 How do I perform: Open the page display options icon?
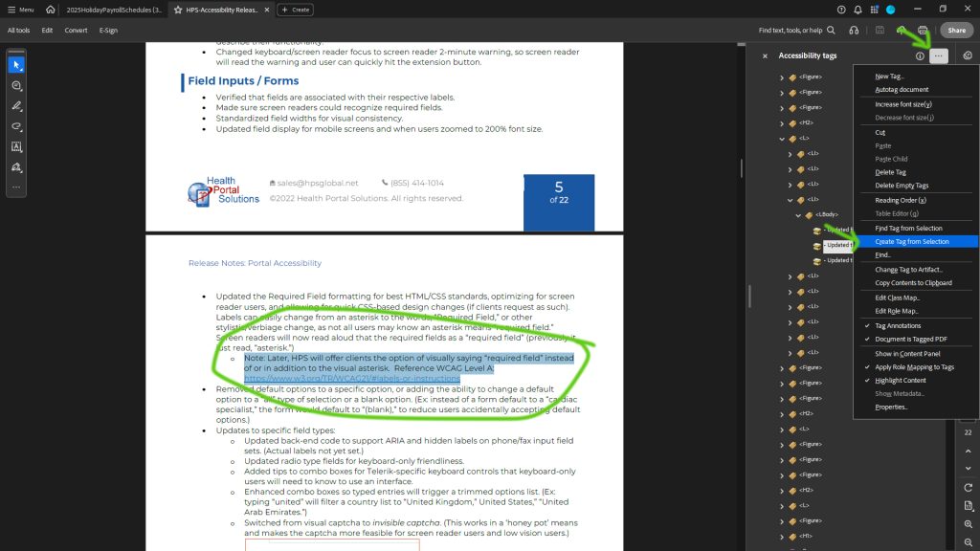point(969,505)
